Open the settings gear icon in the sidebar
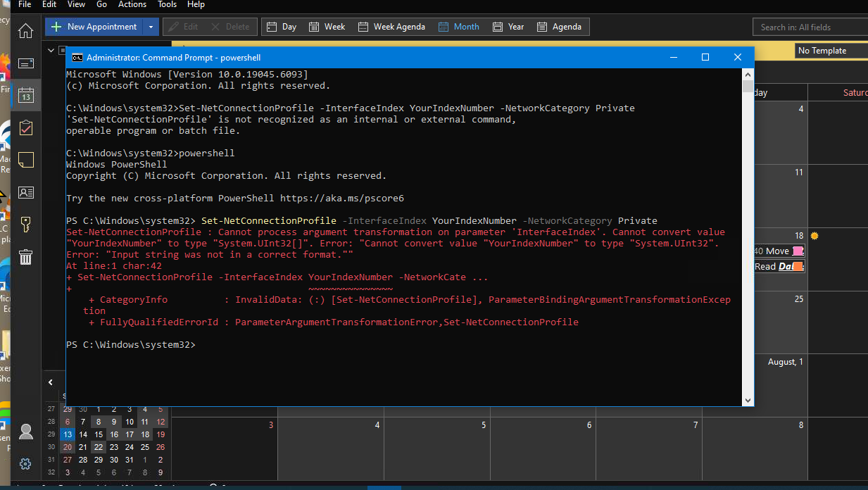This screenshot has height=490, width=868. click(x=25, y=463)
